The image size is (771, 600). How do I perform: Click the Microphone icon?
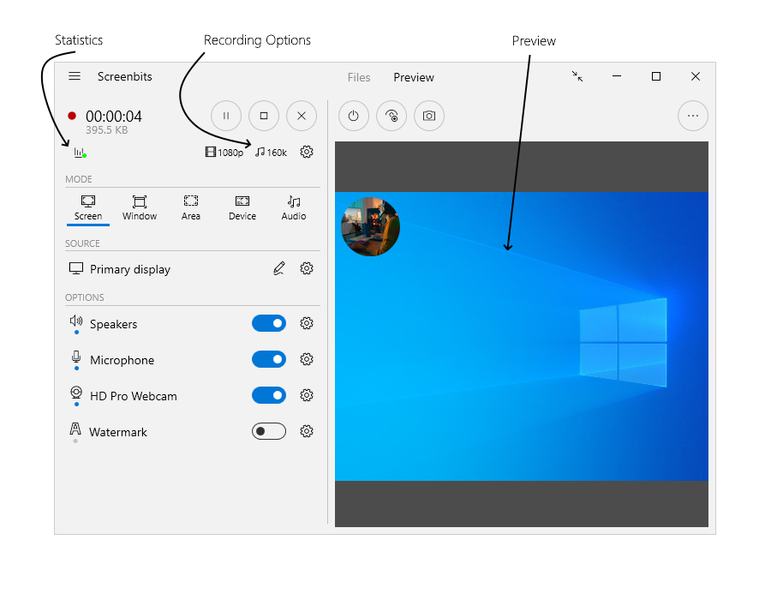(76, 357)
